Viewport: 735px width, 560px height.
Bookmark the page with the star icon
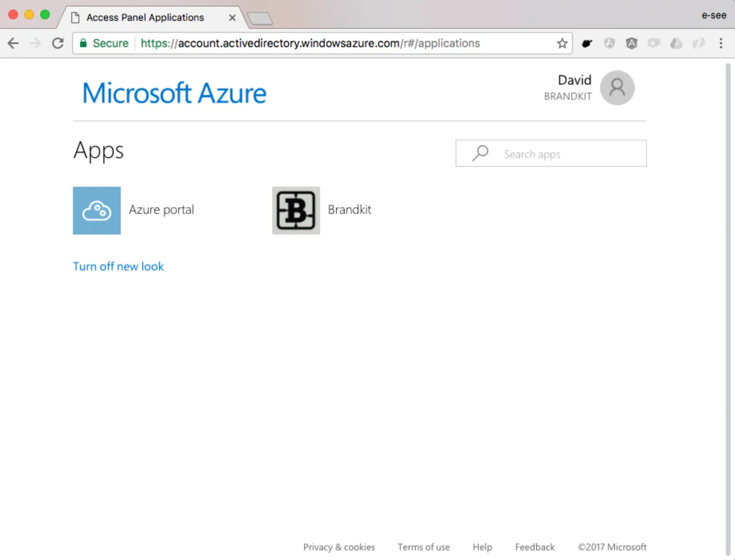tap(562, 43)
